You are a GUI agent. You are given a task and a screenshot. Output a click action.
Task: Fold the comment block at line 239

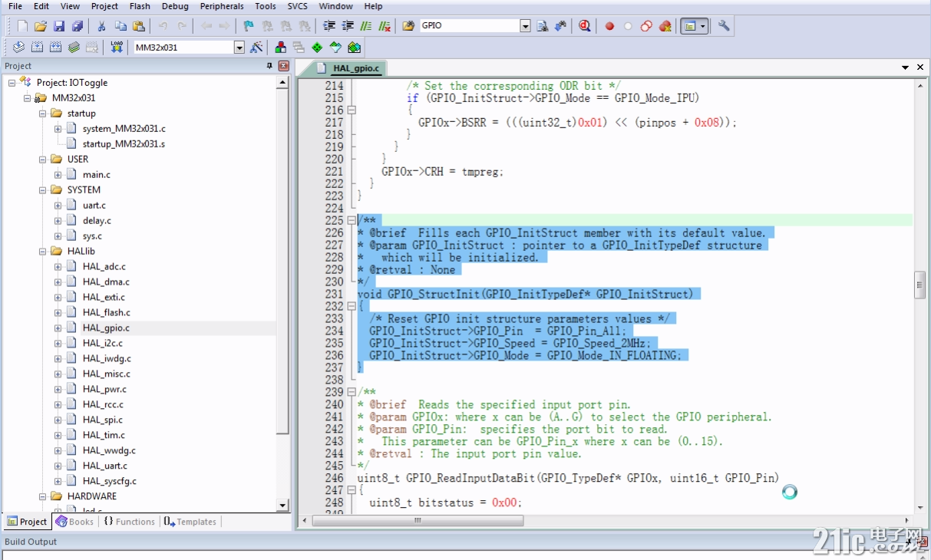(352, 392)
